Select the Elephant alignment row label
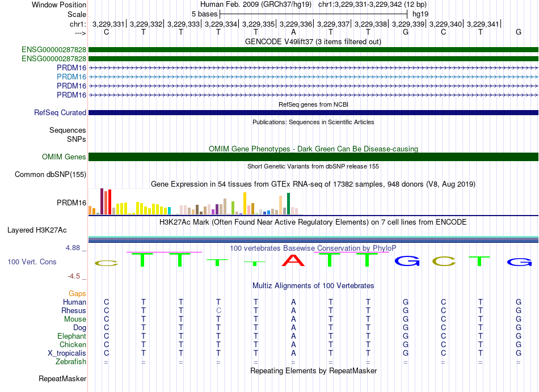539x392 pixels. point(72,336)
